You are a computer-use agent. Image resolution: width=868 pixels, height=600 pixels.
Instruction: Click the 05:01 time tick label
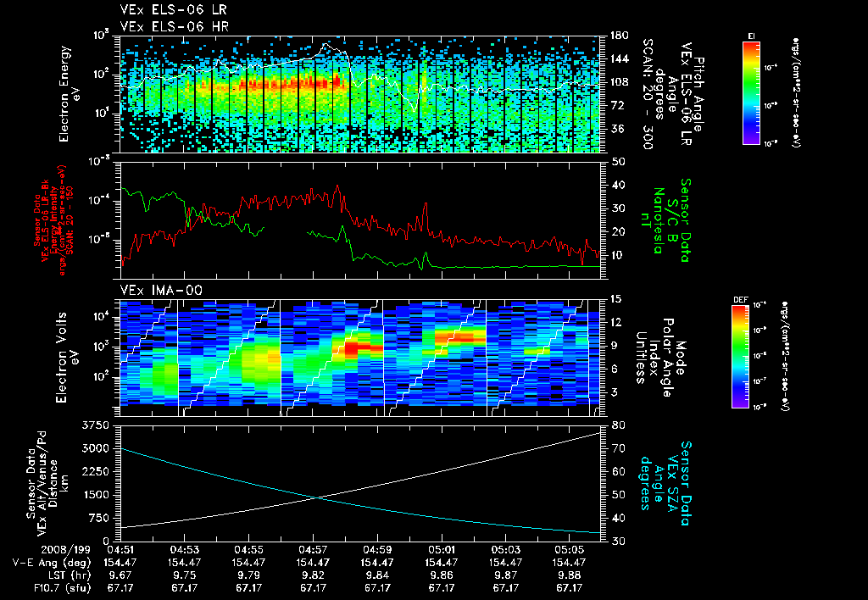point(442,550)
